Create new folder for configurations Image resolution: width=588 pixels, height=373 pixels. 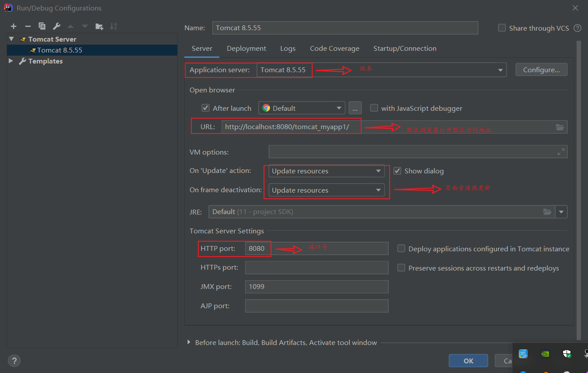99,26
